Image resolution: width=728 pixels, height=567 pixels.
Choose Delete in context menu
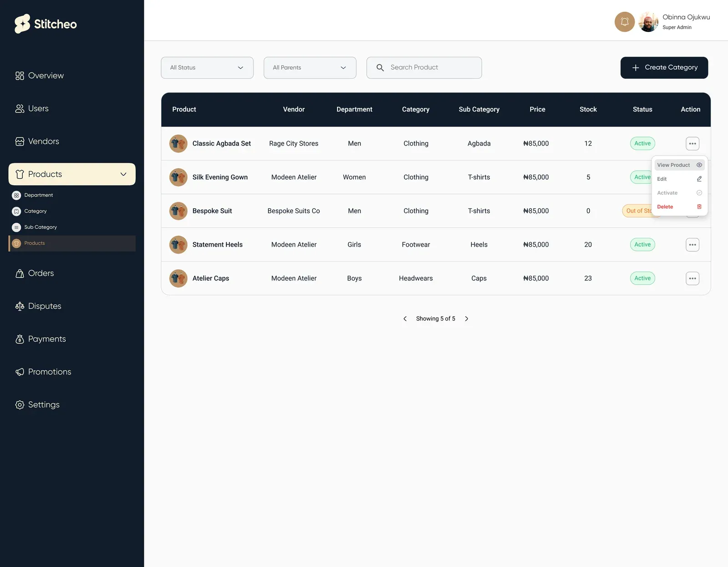(x=679, y=207)
